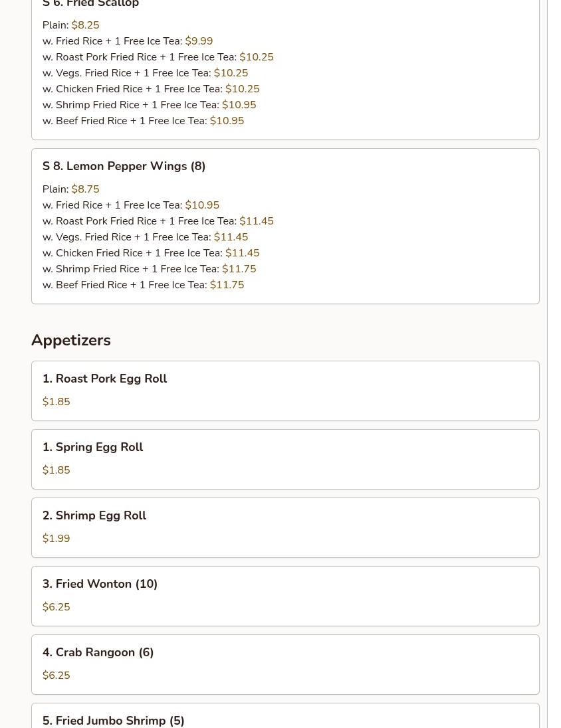Choose wings with Roast Pork Fried Rice
The width and height of the screenshot is (561, 728).
[x=158, y=221]
